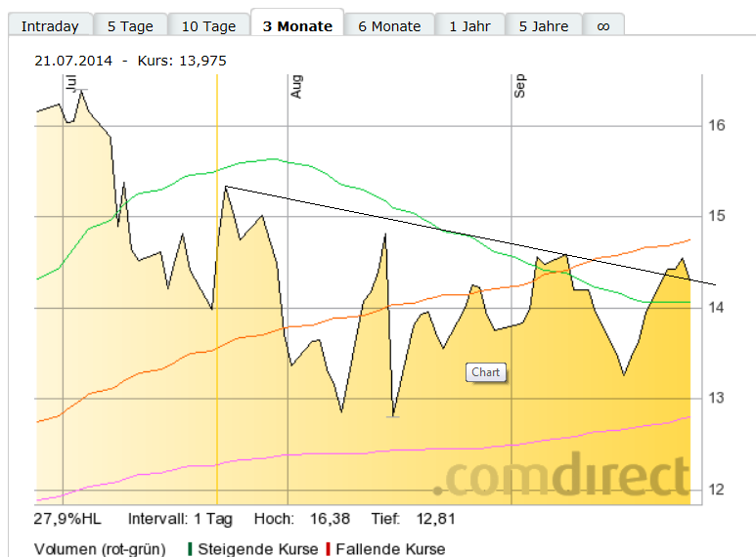Click the 12 price axis label

(717, 490)
